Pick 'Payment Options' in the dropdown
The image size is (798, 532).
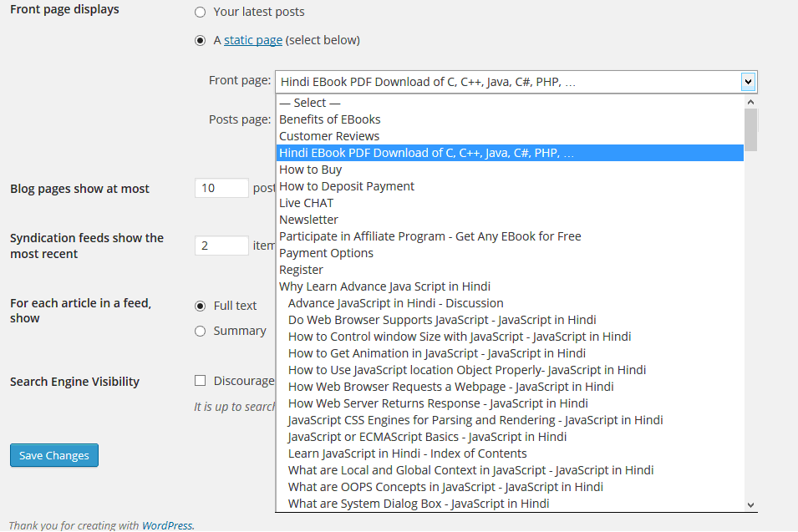[327, 253]
